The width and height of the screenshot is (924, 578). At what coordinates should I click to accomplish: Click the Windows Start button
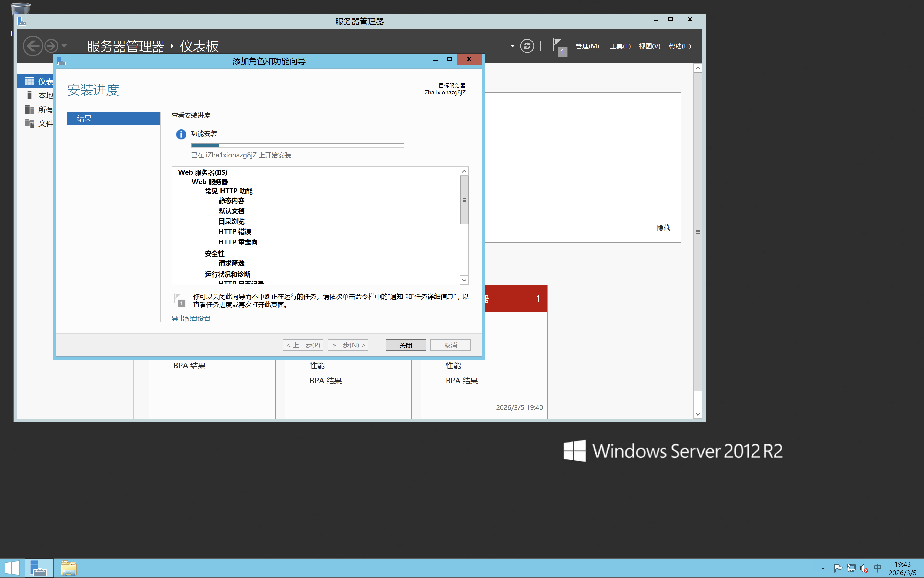12,568
